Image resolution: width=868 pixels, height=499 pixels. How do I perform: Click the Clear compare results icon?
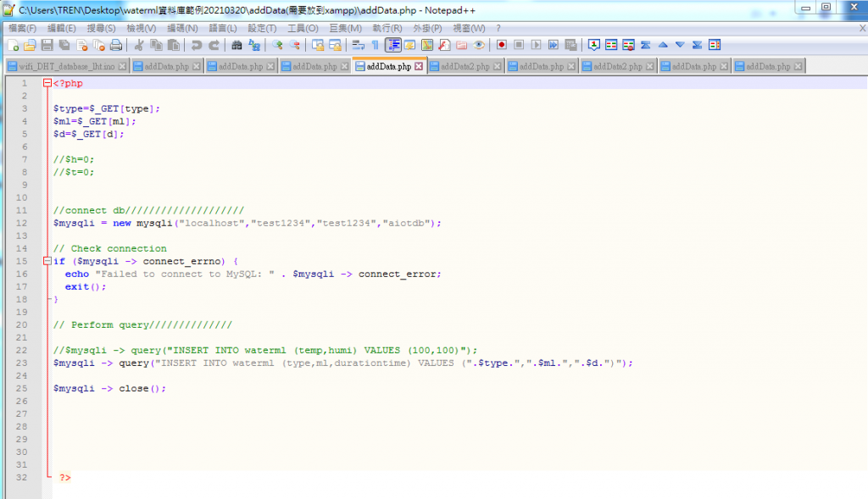click(x=628, y=46)
